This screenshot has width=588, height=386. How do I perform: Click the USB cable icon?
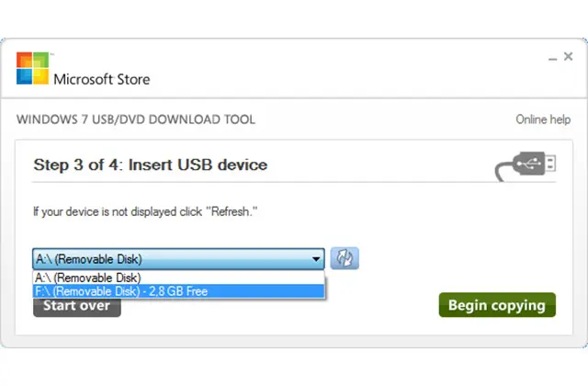(x=526, y=165)
